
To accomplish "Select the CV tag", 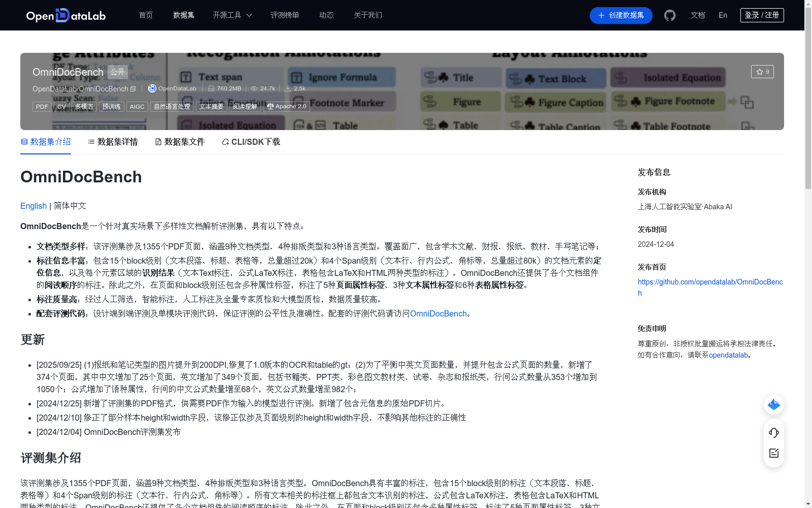I will pyautogui.click(x=61, y=107).
